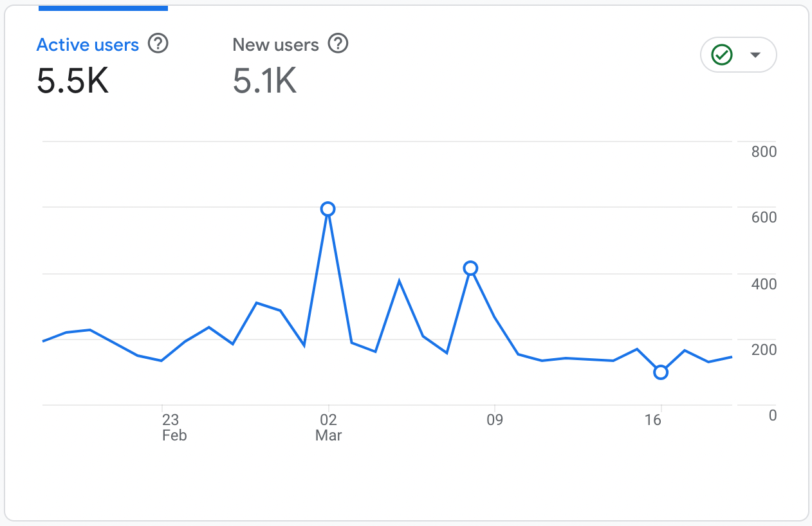The image size is (812, 526).
Task: Click the 400 y-axis label
Action: (764, 284)
